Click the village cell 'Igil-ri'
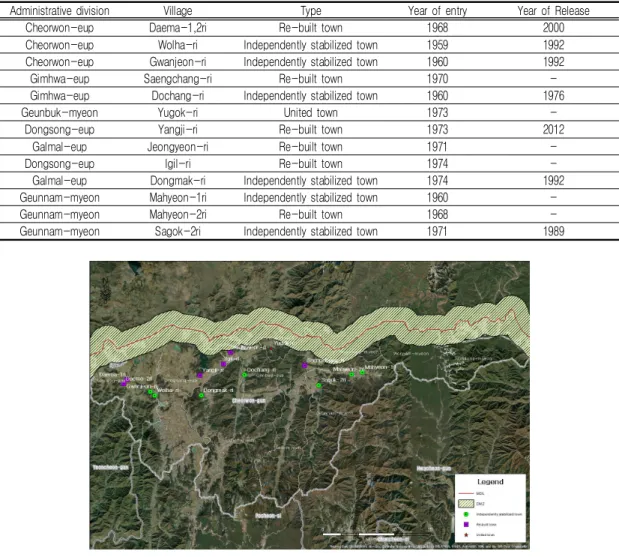The image size is (619, 557). (178, 164)
